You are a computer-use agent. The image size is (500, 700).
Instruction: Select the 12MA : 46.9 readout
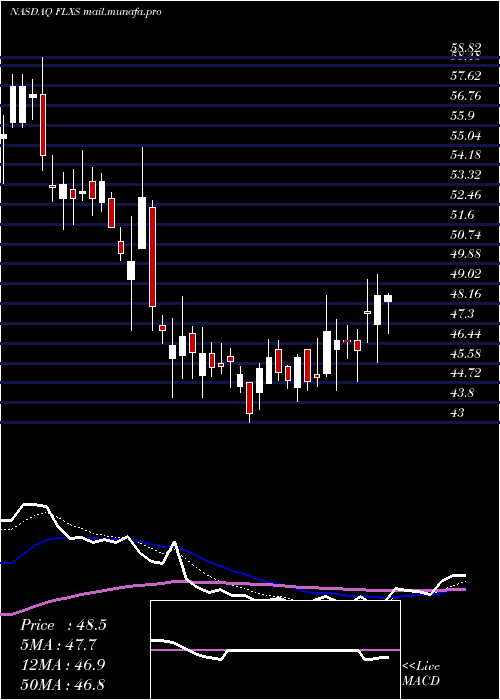pyautogui.click(x=63, y=665)
